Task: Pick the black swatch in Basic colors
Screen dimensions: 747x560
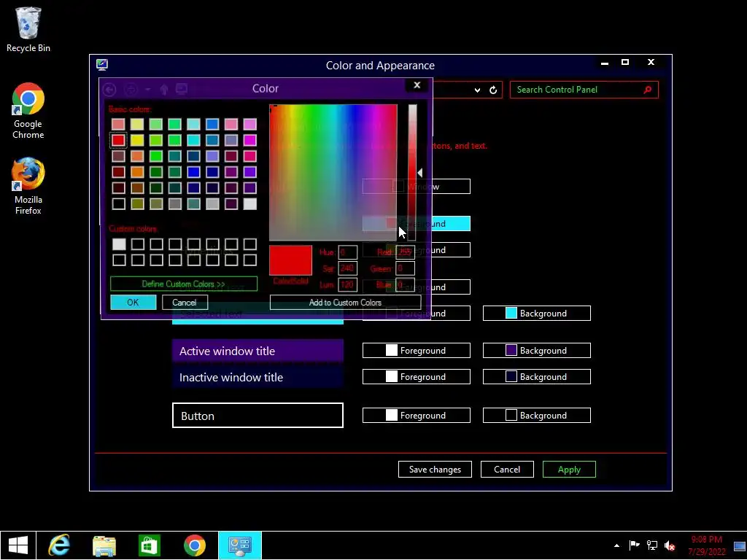Action: pos(118,204)
